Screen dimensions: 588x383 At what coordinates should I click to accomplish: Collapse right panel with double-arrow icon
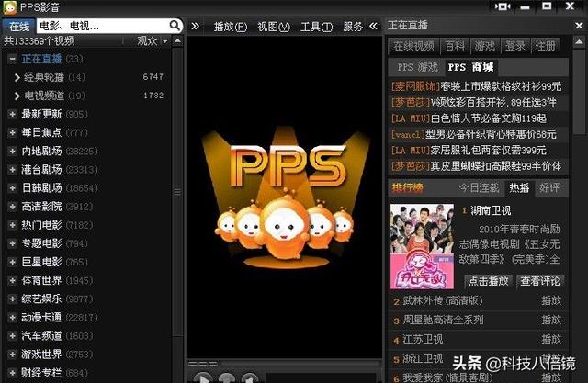point(375,27)
